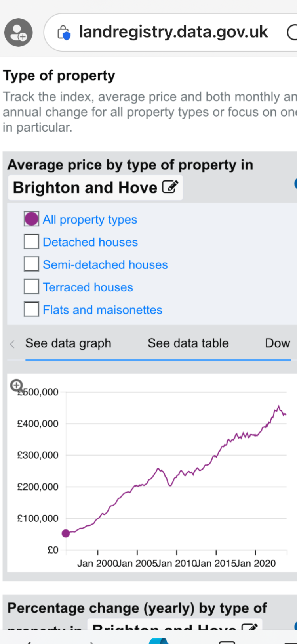Uncheck All property types checkbox
Viewport: 297px width, 644px height.
(x=31, y=218)
